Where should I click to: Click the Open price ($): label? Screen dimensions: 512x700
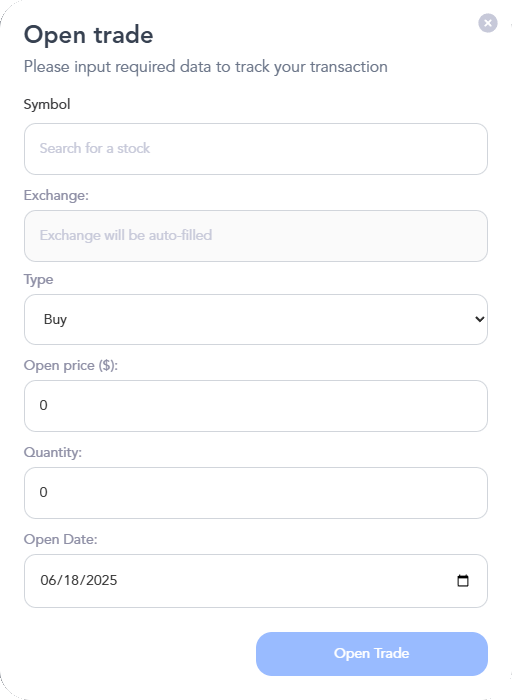71,365
